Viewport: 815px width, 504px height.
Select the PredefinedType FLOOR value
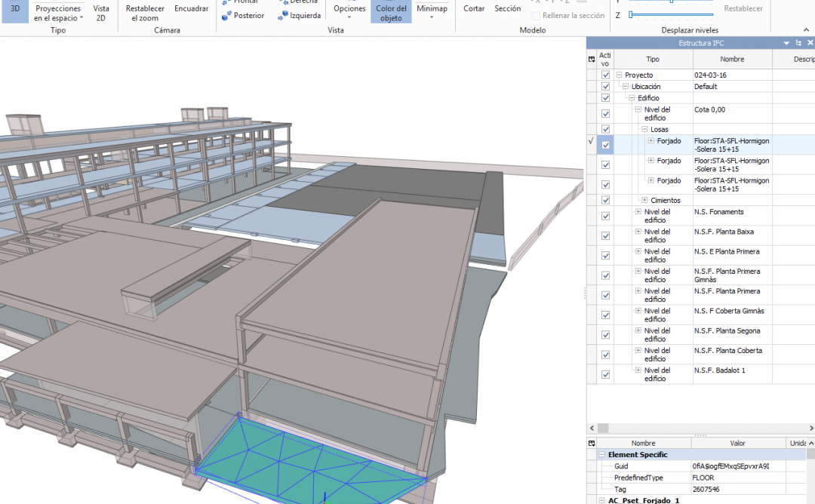[738, 478]
